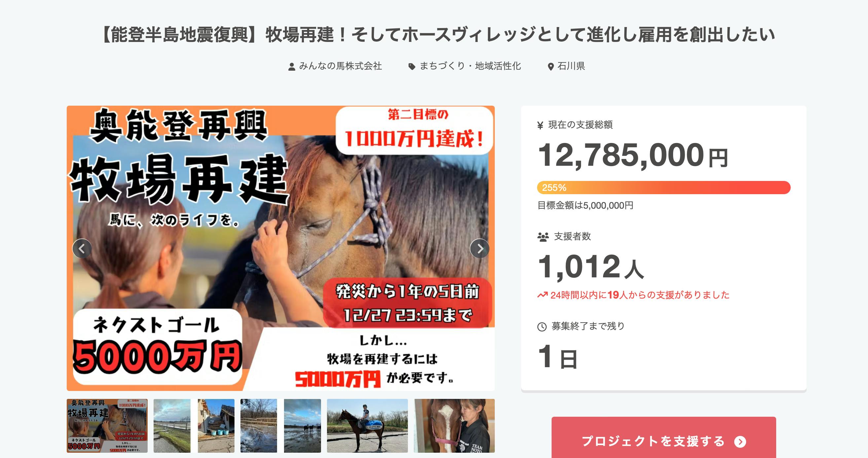Image resolution: width=868 pixels, height=458 pixels.
Task: Click the arrow icon in プロジェクトを支援する button
Action: coord(740,442)
